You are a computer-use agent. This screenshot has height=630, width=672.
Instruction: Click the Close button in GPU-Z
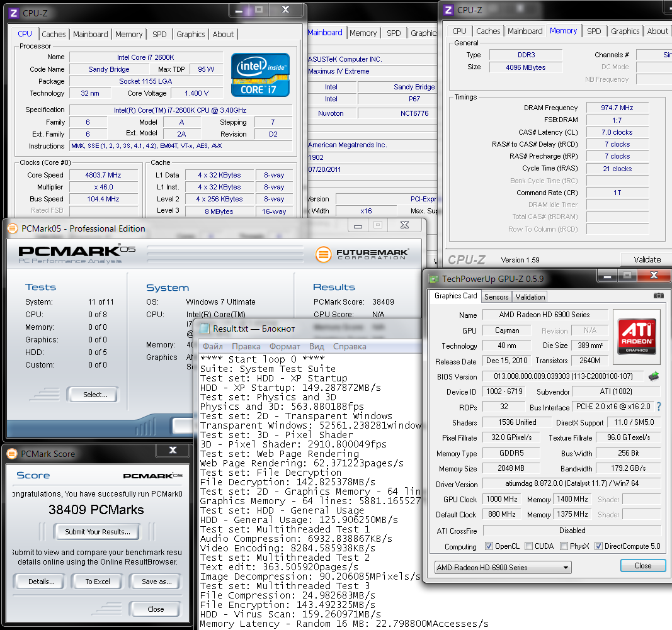643,566
